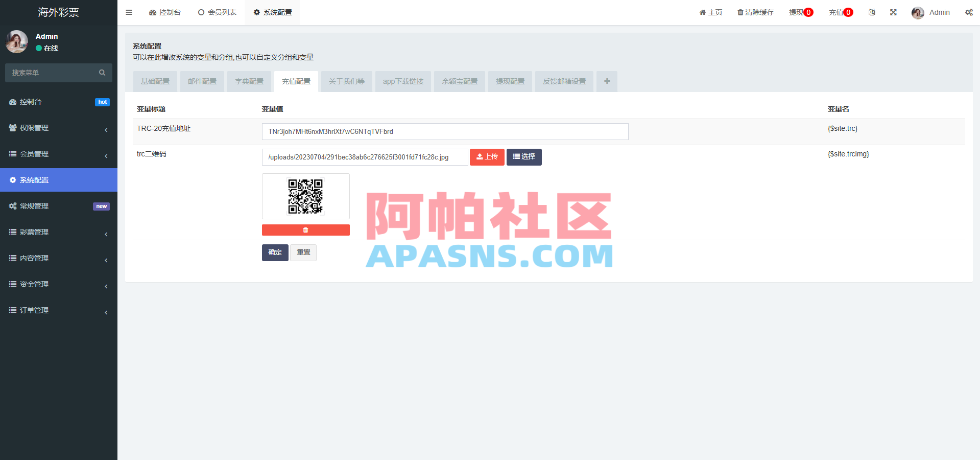Click the red delete button under QR code
The width and height of the screenshot is (980, 460).
[305, 229]
